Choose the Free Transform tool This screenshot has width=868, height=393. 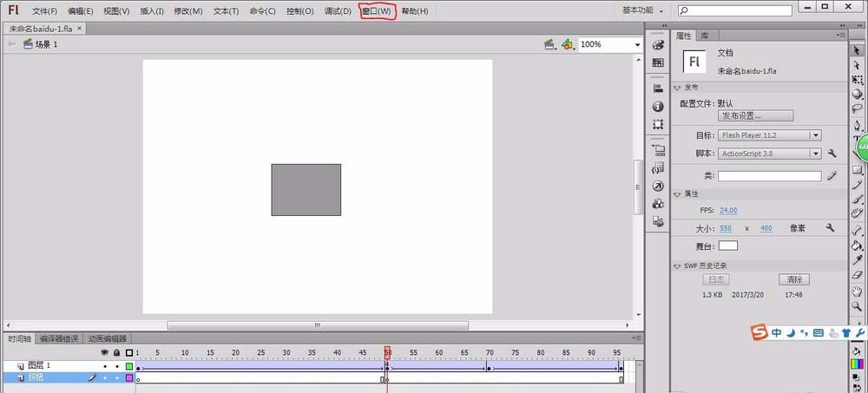coord(857,80)
